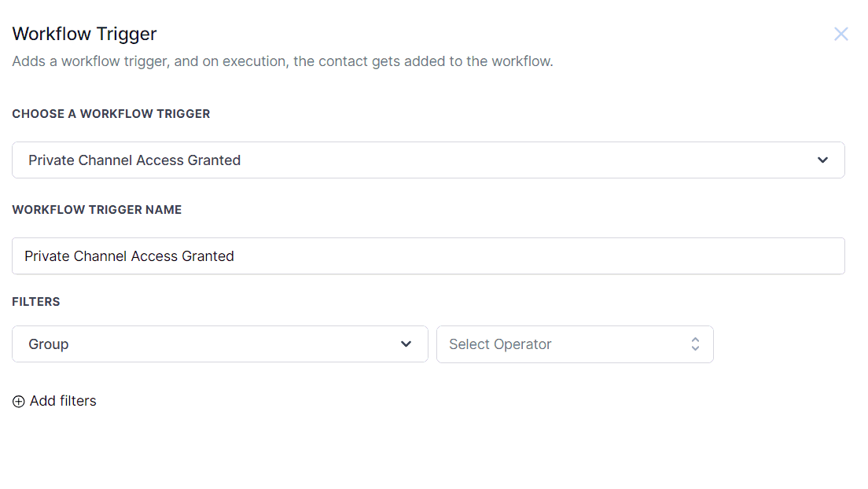The width and height of the screenshot is (868, 489).
Task: Open the Choose a Workflow Trigger dropdown
Action: [428, 160]
